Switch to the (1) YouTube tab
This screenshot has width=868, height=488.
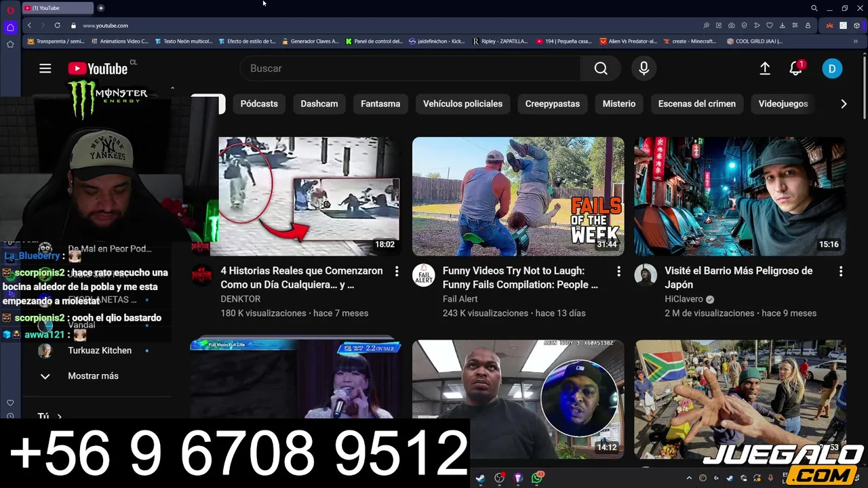click(58, 8)
